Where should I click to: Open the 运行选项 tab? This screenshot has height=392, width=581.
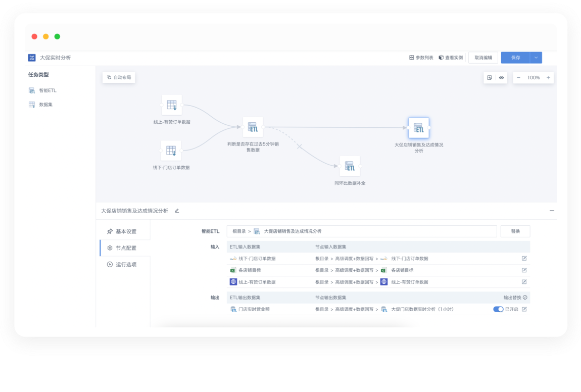click(x=125, y=265)
